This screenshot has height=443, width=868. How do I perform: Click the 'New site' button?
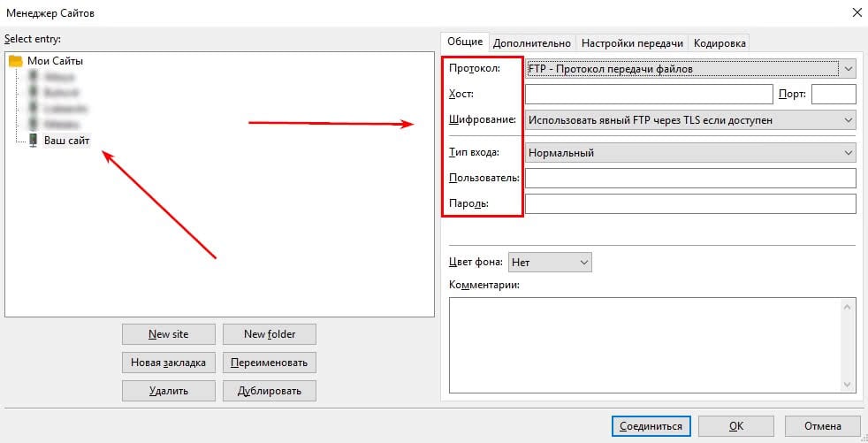tap(168, 334)
